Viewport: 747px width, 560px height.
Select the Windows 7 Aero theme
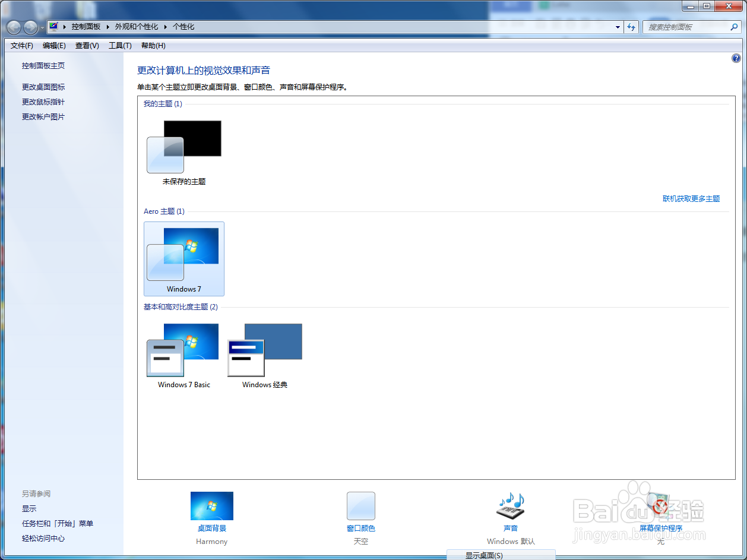click(184, 259)
